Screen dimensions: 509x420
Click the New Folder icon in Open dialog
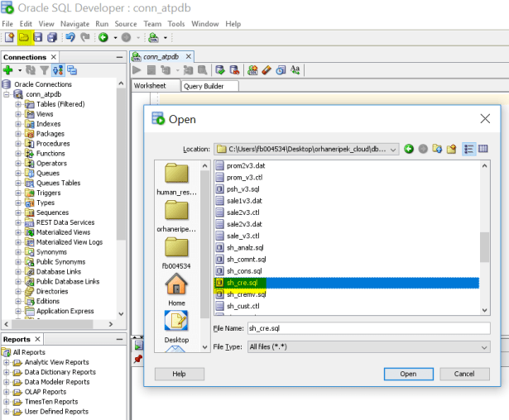pos(451,149)
